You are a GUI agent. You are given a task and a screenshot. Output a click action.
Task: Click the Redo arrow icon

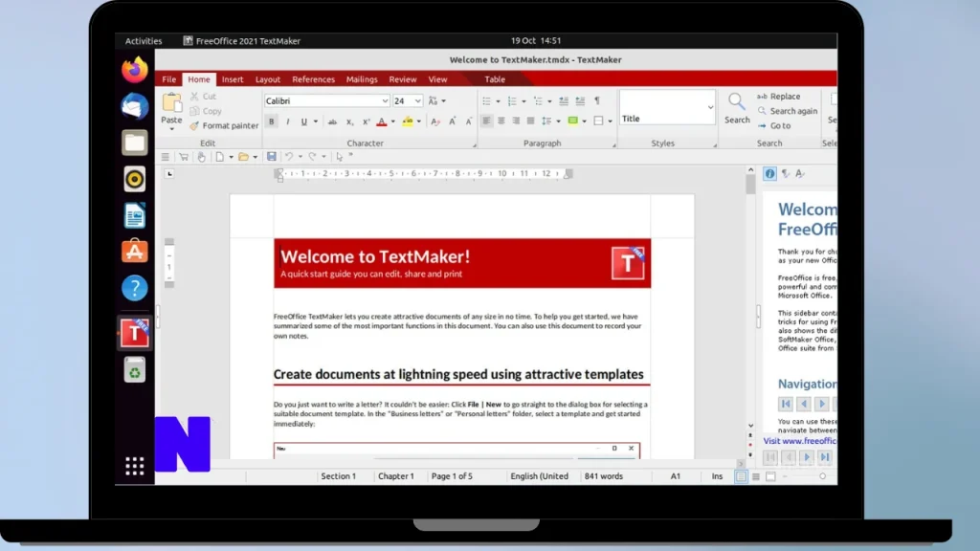[313, 157]
